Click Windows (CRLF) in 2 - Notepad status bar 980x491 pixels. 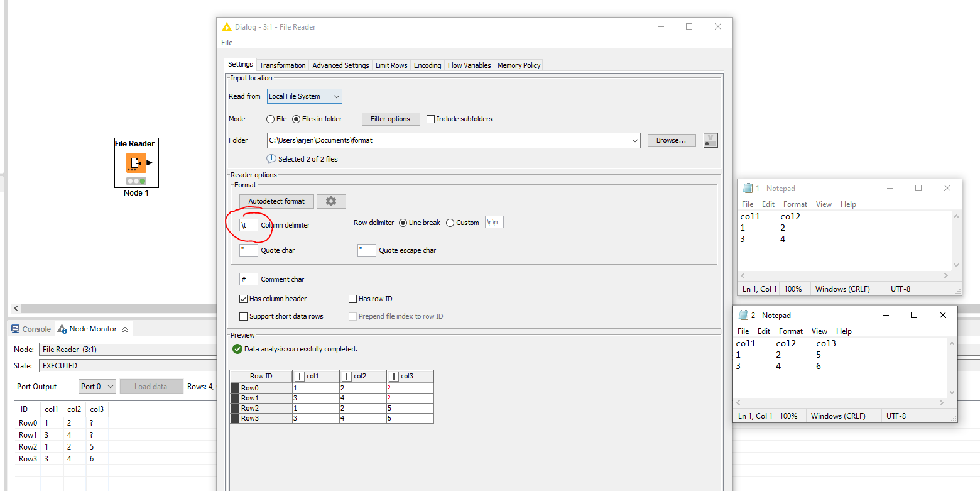pyautogui.click(x=838, y=416)
